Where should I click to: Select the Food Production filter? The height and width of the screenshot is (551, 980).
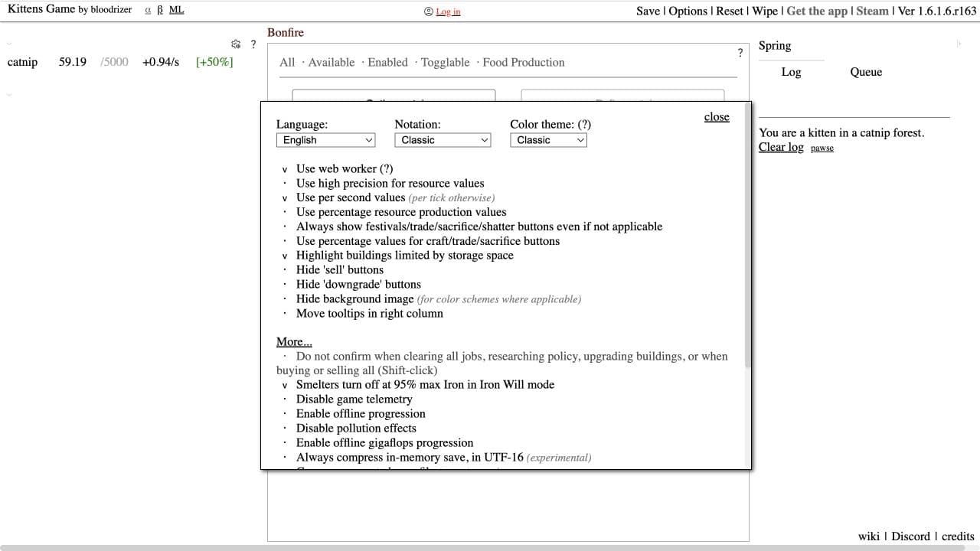524,62
